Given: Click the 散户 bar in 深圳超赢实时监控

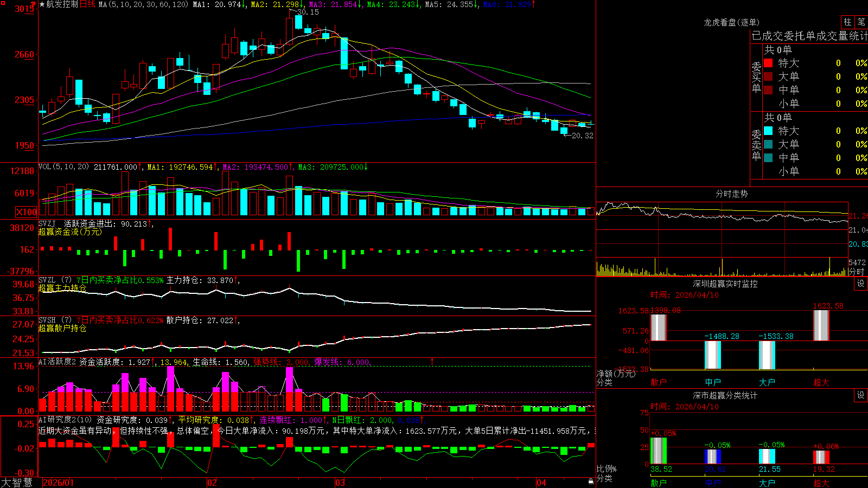Looking at the screenshot, I should coord(659,328).
